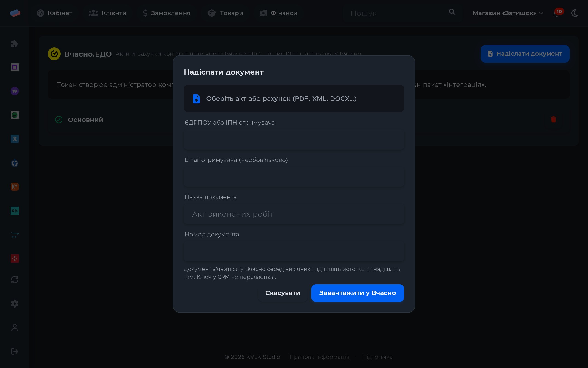Delete the Основний token with trash icon

[554, 120]
